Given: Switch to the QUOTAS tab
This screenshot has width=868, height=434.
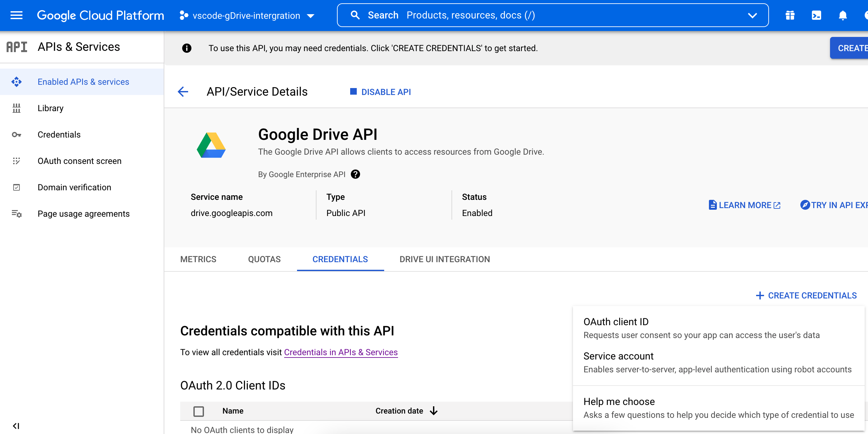Looking at the screenshot, I should click(x=264, y=259).
